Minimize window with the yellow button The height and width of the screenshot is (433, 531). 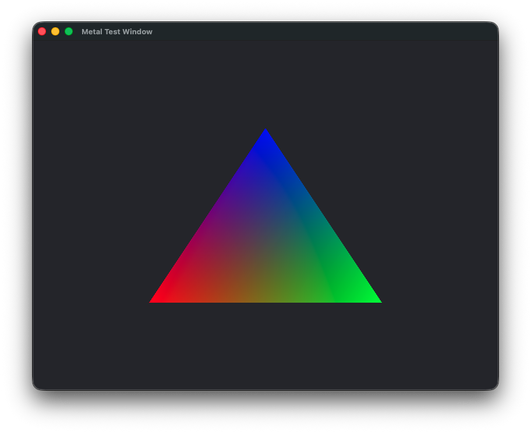click(x=55, y=31)
